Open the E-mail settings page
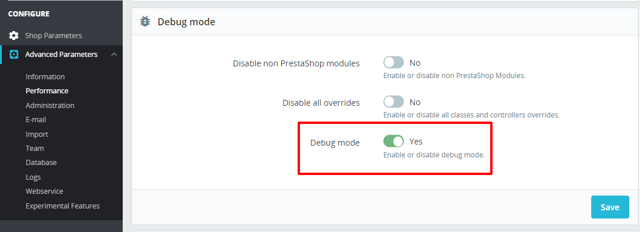 36,119
